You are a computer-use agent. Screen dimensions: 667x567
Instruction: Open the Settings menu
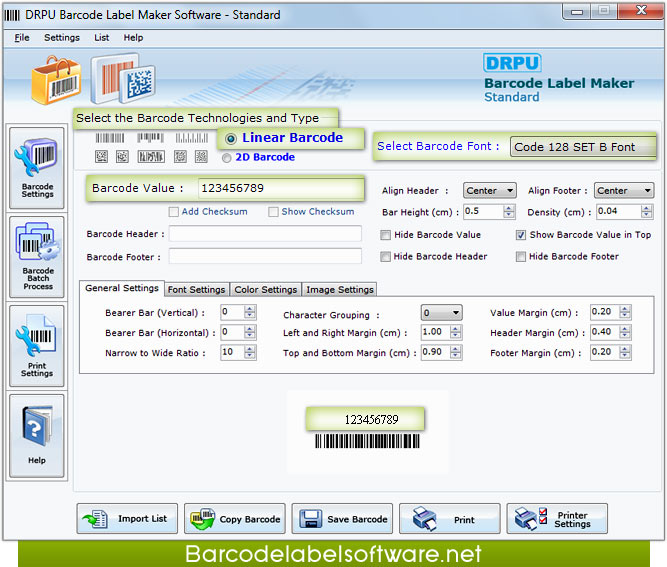tap(62, 38)
